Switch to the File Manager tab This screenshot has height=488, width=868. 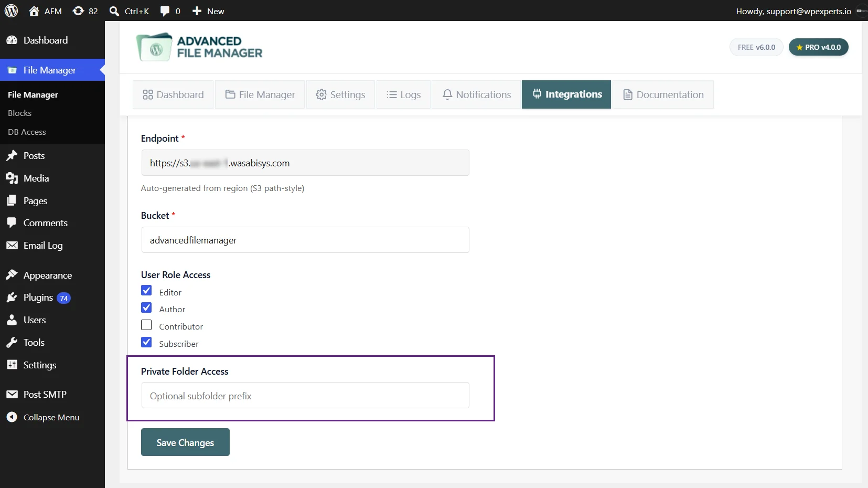coord(260,94)
